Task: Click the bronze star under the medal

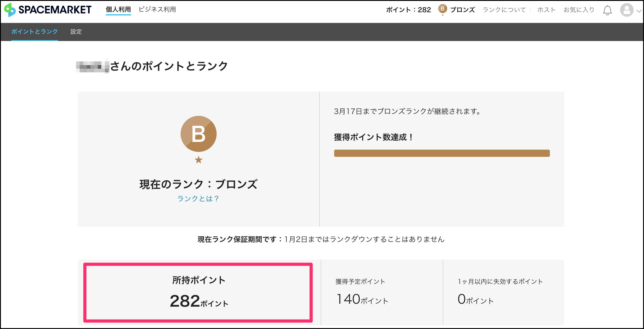Action: [x=199, y=160]
